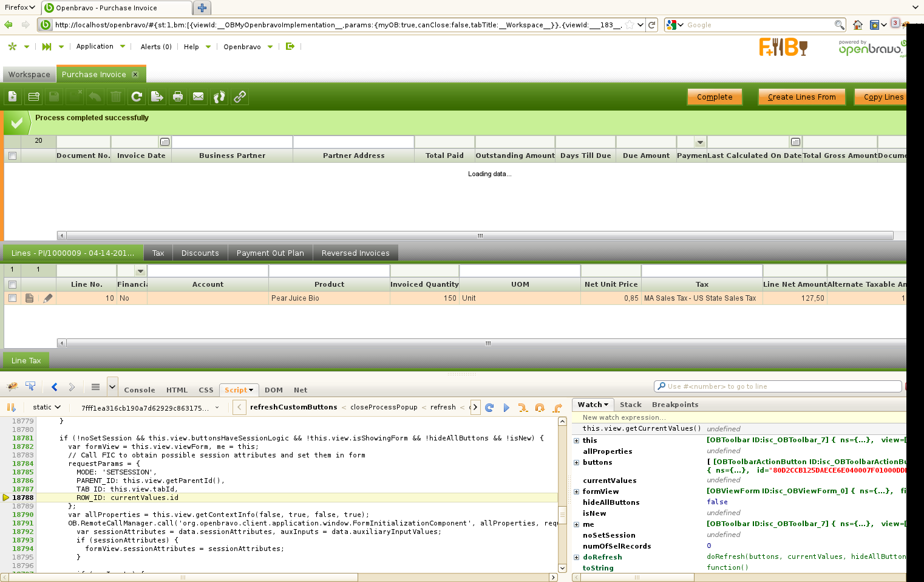924x582 pixels.
Task: Tick the Pear Juice Bio row checkbox
Action: 12,298
